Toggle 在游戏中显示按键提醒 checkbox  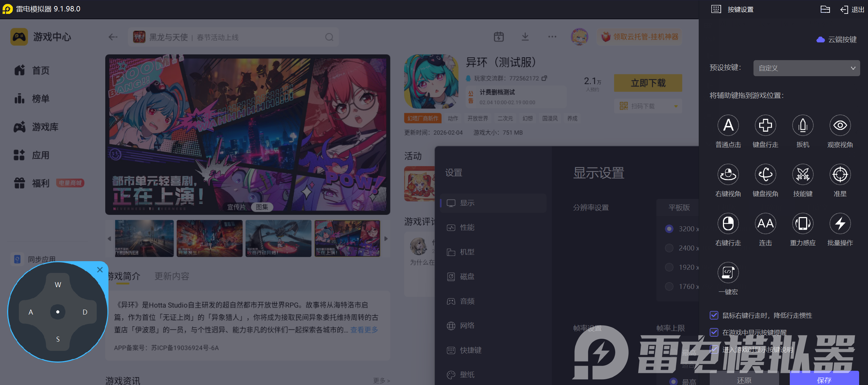click(714, 332)
